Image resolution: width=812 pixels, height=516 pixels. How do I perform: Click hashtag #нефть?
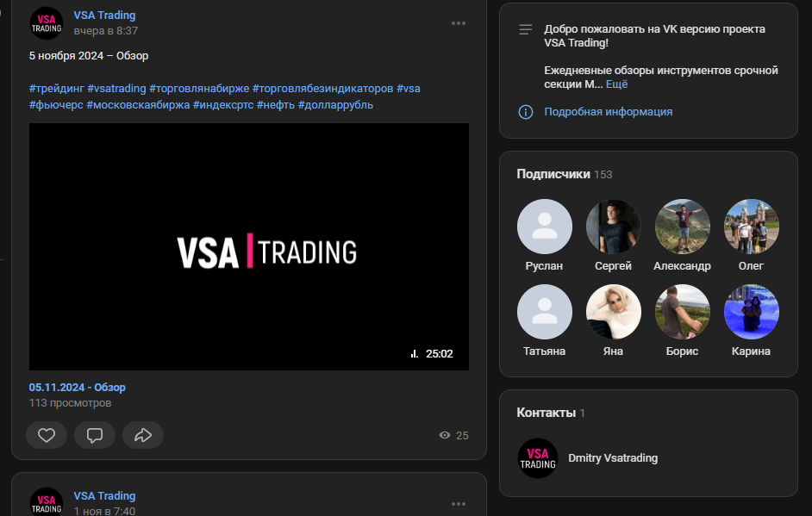276,104
